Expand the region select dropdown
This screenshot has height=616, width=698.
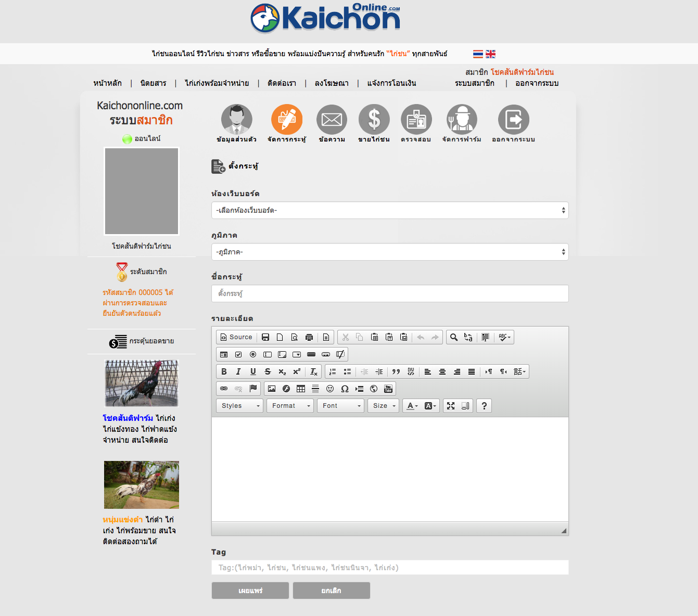tap(389, 252)
